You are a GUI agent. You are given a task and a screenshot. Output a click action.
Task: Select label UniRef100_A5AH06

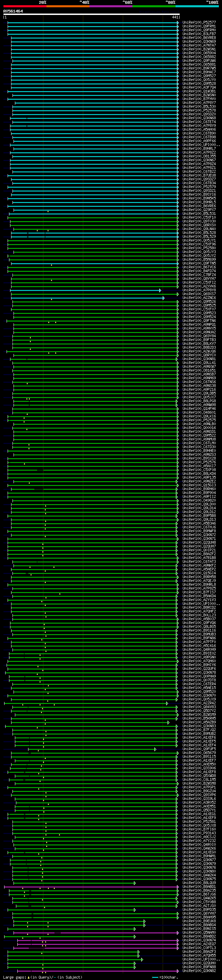pyautogui.click(x=199, y=129)
